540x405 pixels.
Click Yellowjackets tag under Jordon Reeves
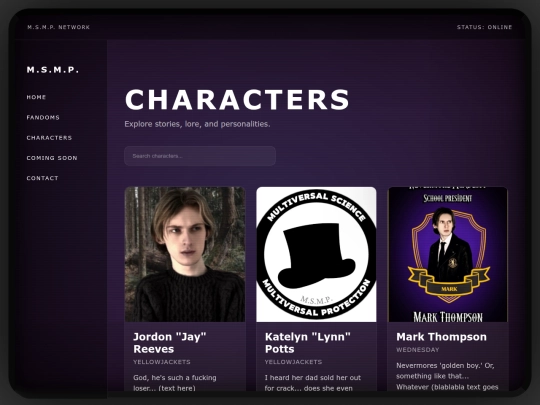tap(162, 362)
